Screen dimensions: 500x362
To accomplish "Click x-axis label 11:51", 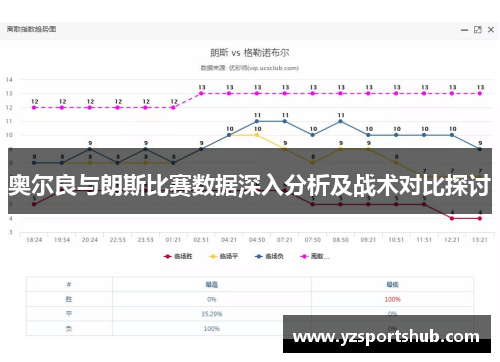I will coord(424,240).
